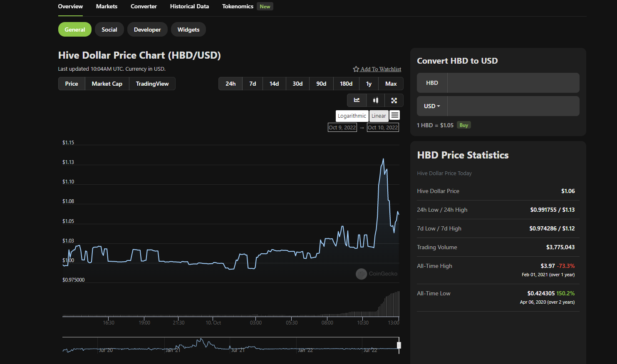Viewport: 617px width, 364px height.
Task: Select the General section pill
Action: point(75,30)
